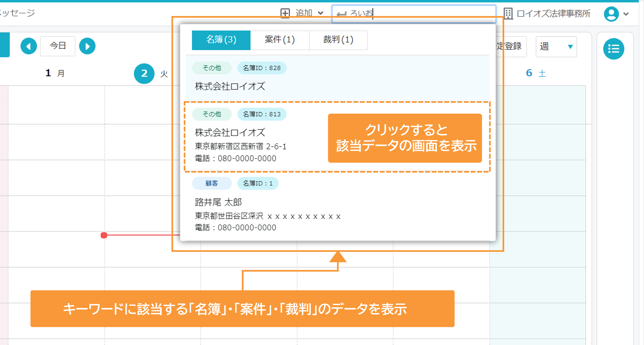Click the red current-time marker dot
Viewport: 644px width, 345px height.
point(104,235)
